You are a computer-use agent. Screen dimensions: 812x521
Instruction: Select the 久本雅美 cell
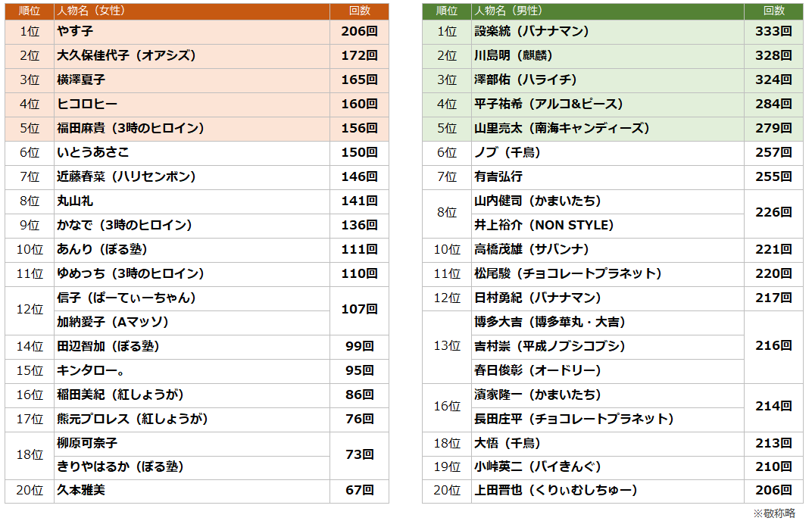191,490
